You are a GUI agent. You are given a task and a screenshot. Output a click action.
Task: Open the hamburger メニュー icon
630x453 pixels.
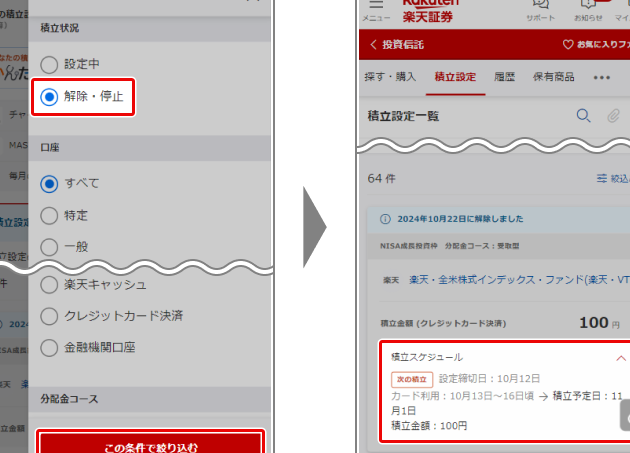tap(376, 5)
